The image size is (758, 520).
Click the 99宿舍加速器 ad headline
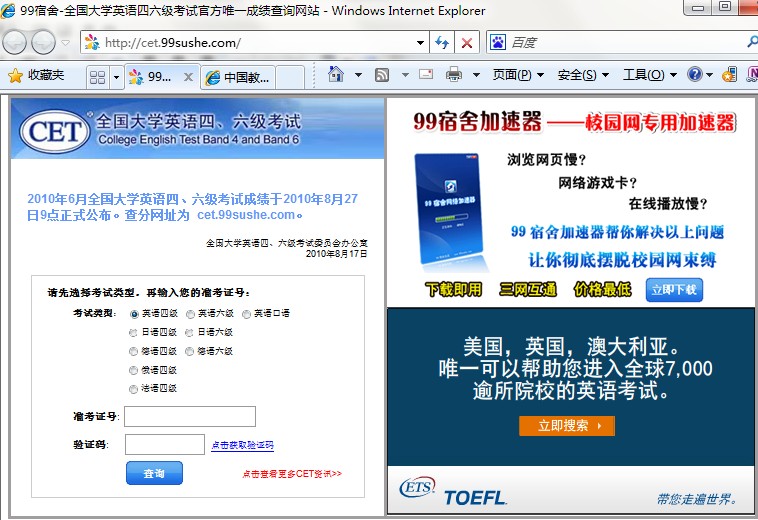pyautogui.click(x=574, y=122)
